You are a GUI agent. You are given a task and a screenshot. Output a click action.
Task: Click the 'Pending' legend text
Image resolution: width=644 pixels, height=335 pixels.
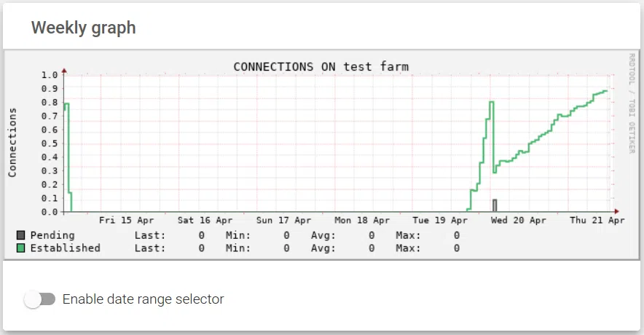[x=52, y=235]
